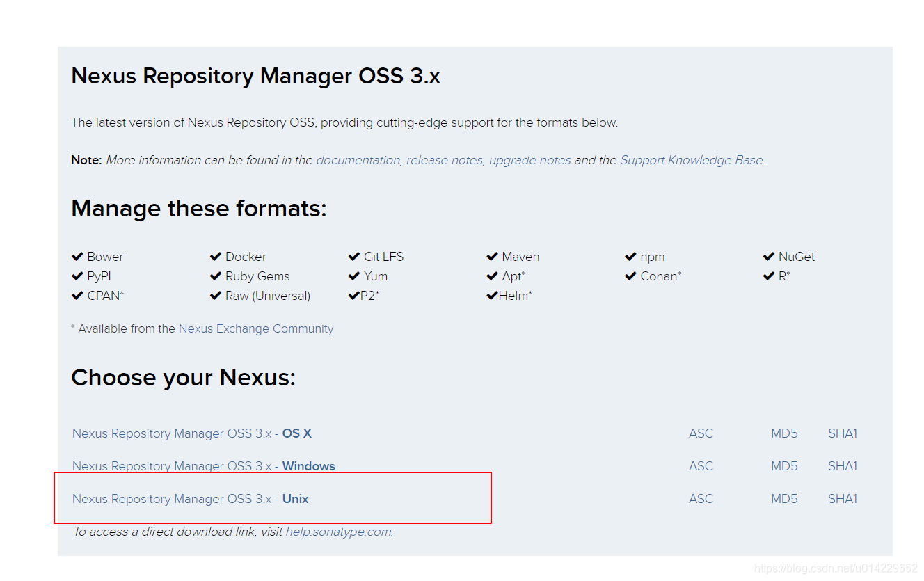
Task: Click the checkmark next to Docker
Action: [216, 257]
